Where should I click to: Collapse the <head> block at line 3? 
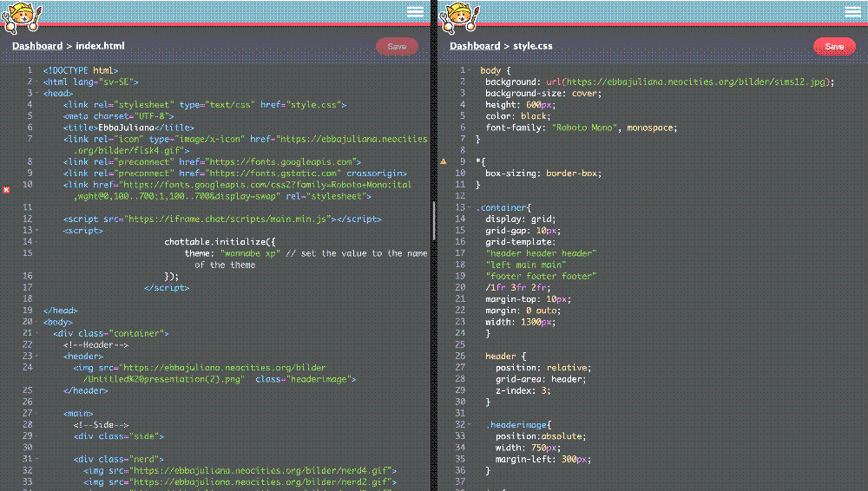[x=36, y=94]
